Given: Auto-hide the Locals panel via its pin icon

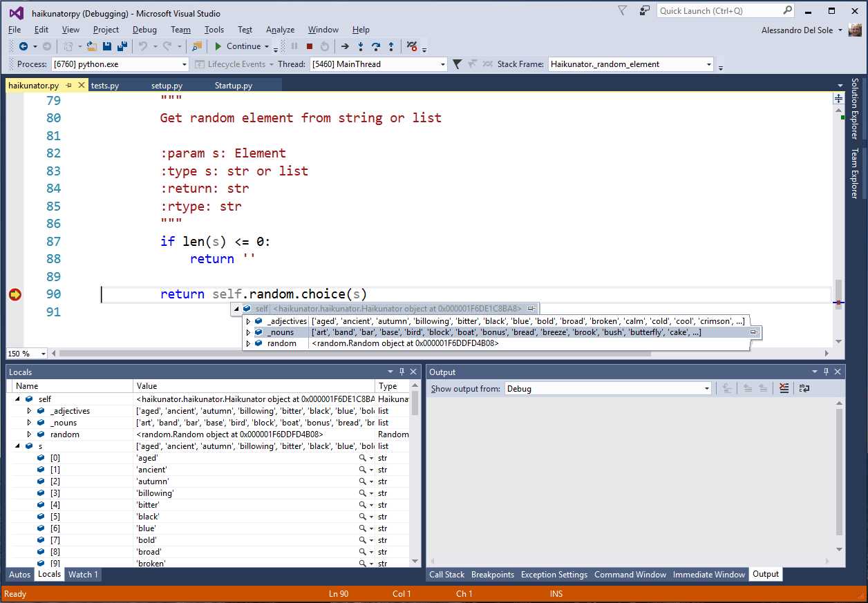Looking at the screenshot, I should [402, 372].
